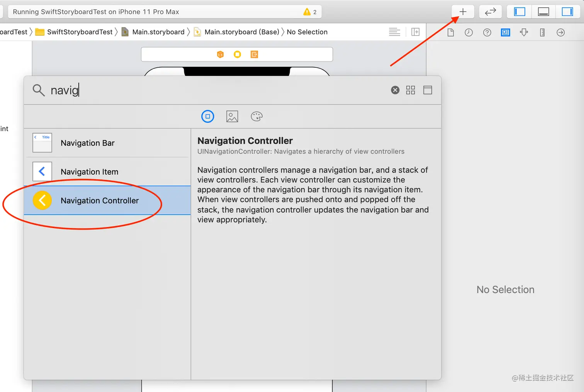Click the View Controller cube icon
This screenshot has height=392, width=584.
[x=220, y=54]
